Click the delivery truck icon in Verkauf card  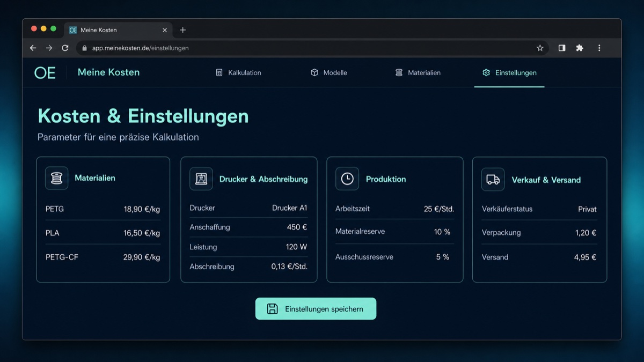coord(493,180)
